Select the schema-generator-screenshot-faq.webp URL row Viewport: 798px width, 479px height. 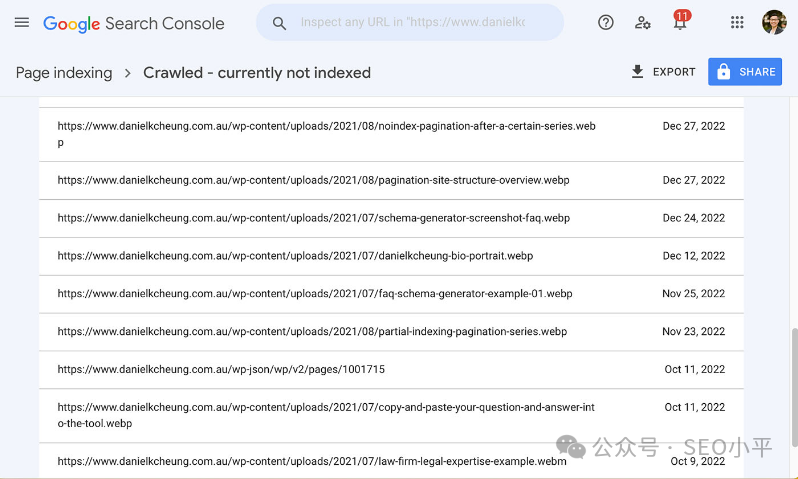(313, 218)
